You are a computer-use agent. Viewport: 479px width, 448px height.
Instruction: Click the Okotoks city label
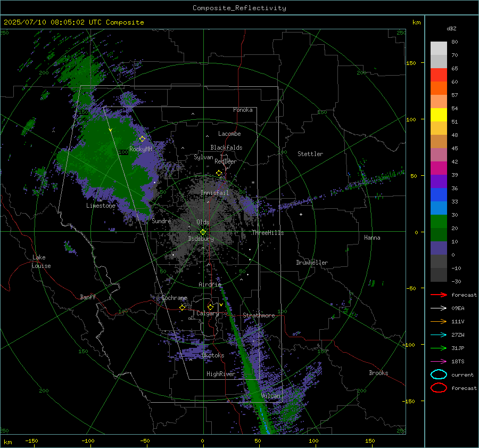[213, 355]
